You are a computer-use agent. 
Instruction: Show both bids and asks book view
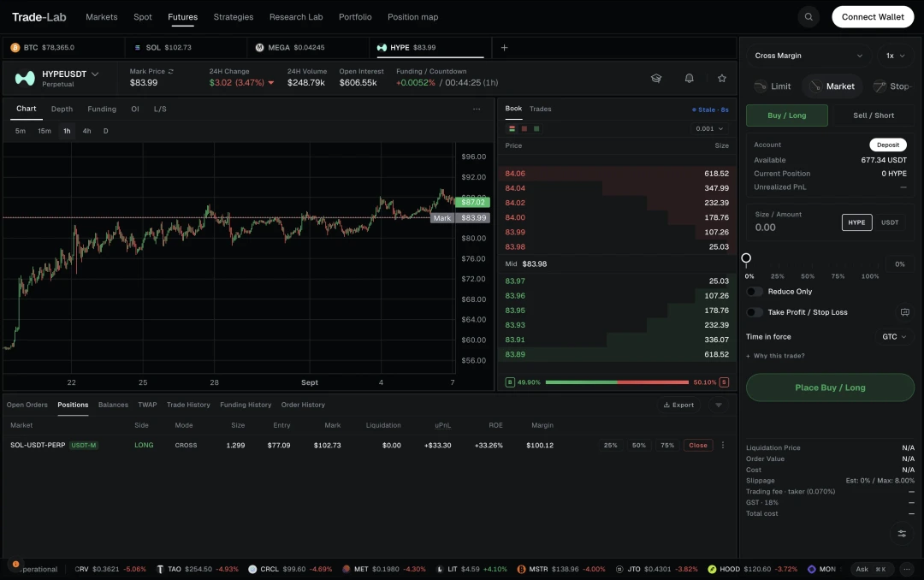point(512,128)
